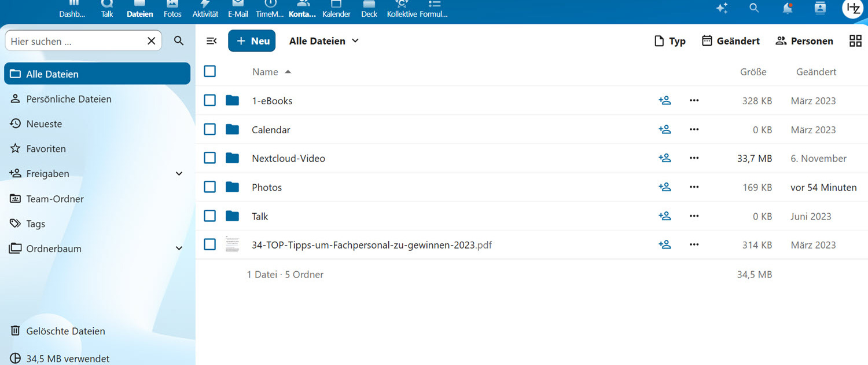Select the Talk folder checkbox
Viewport: 868px width, 365px height.
(210, 216)
